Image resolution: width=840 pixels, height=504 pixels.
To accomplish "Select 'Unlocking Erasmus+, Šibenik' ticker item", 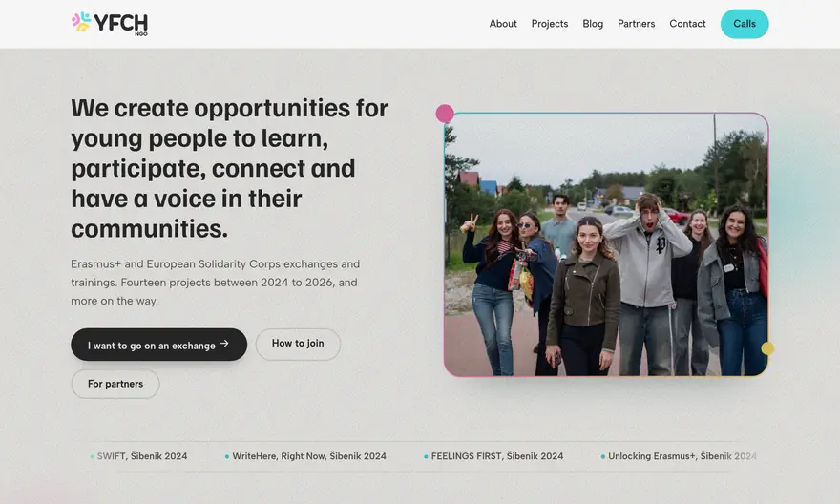I will click(x=679, y=456).
